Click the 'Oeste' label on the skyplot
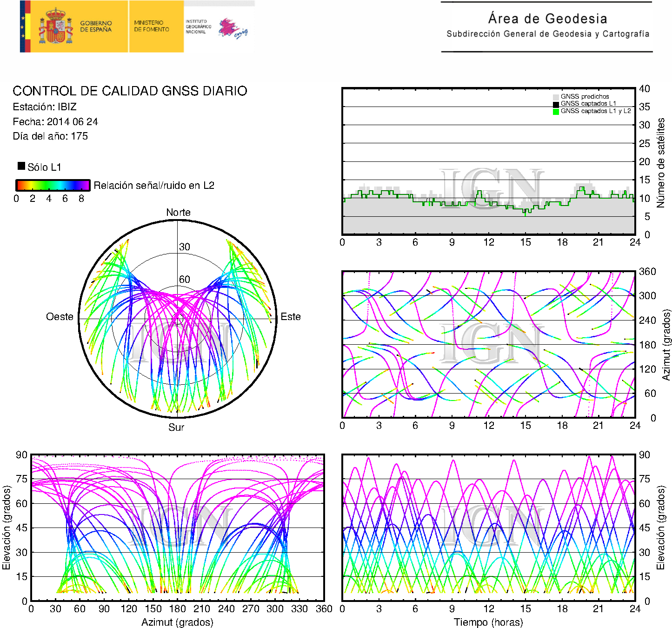This screenshot has height=628, width=672. point(60,317)
